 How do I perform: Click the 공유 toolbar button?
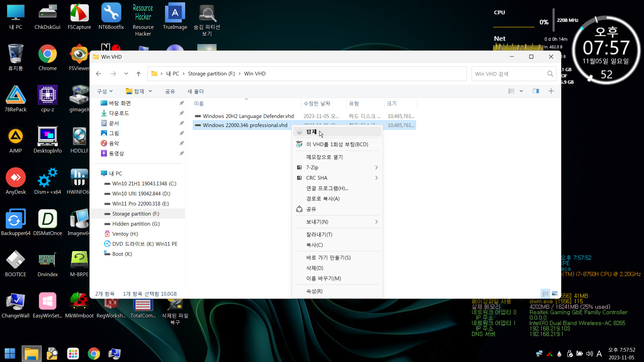point(170,91)
